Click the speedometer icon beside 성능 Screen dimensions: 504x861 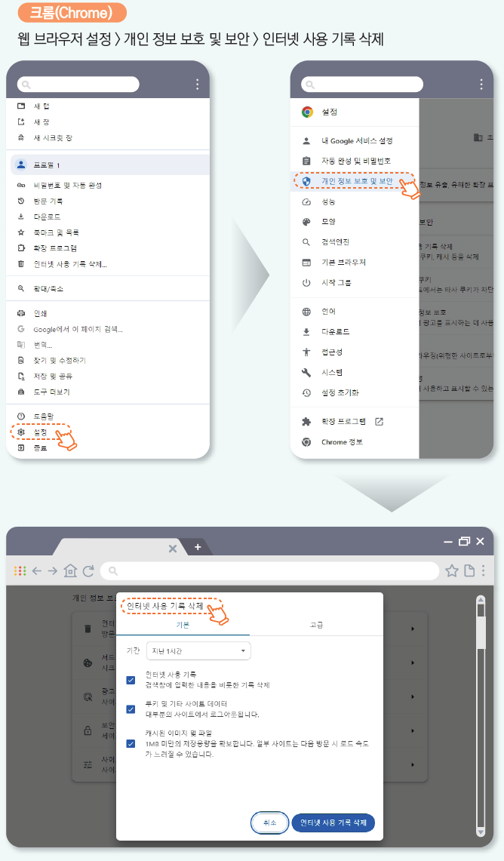pos(306,201)
